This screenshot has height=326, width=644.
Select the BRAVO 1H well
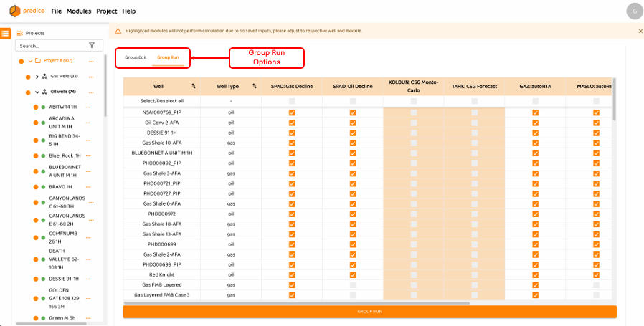pos(60,186)
